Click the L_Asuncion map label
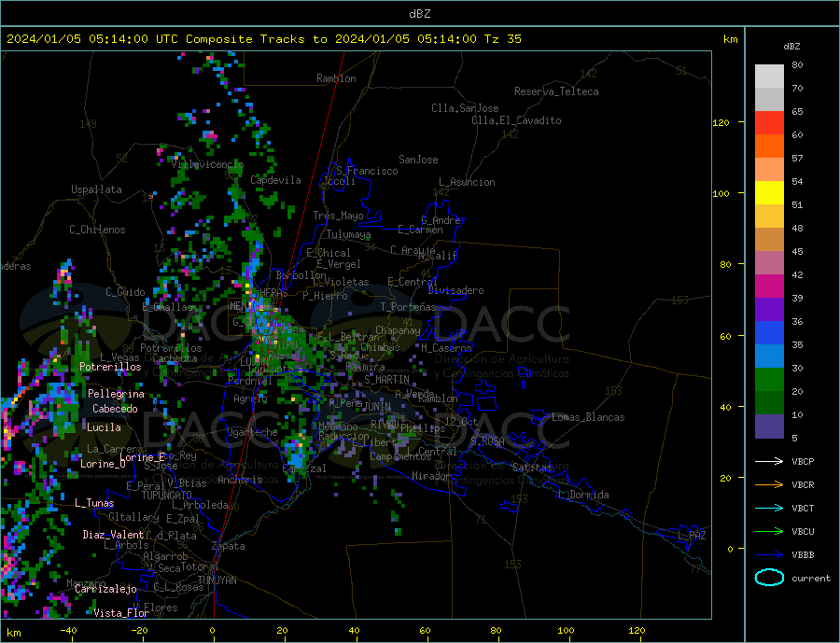The height and width of the screenshot is (643, 840). (467, 182)
